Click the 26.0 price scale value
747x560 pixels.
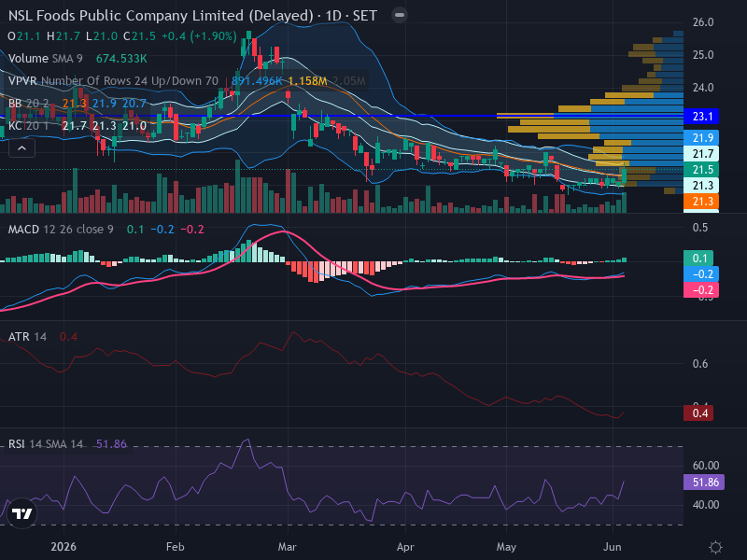coord(703,22)
